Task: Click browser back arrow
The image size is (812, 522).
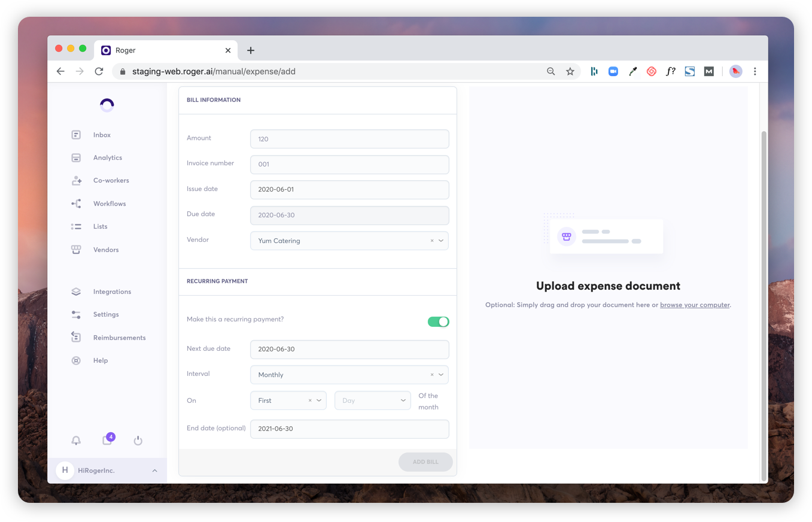Action: (x=60, y=71)
